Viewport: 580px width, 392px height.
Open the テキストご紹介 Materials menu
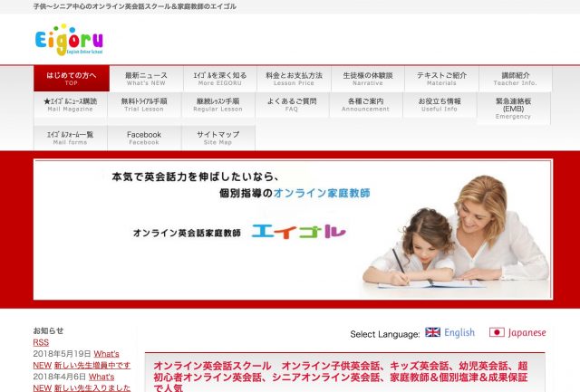click(x=441, y=79)
